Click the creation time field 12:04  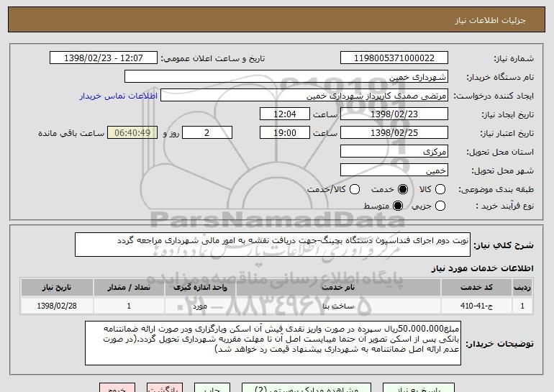pyautogui.click(x=285, y=114)
